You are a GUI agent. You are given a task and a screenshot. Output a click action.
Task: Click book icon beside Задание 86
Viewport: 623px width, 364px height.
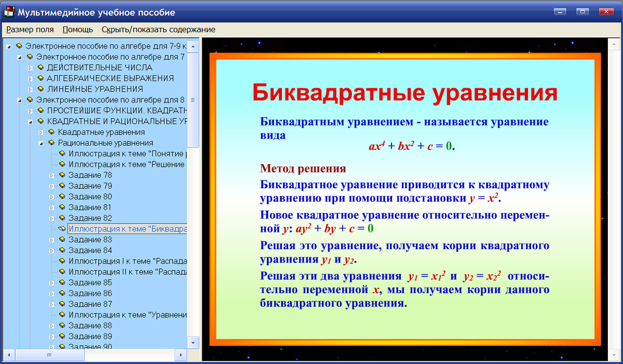[x=62, y=293]
